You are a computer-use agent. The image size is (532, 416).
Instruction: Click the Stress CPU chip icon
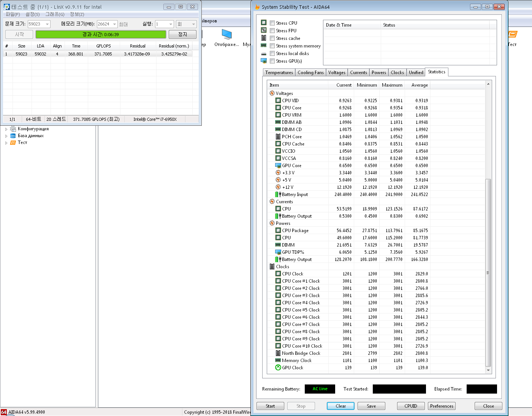[264, 23]
